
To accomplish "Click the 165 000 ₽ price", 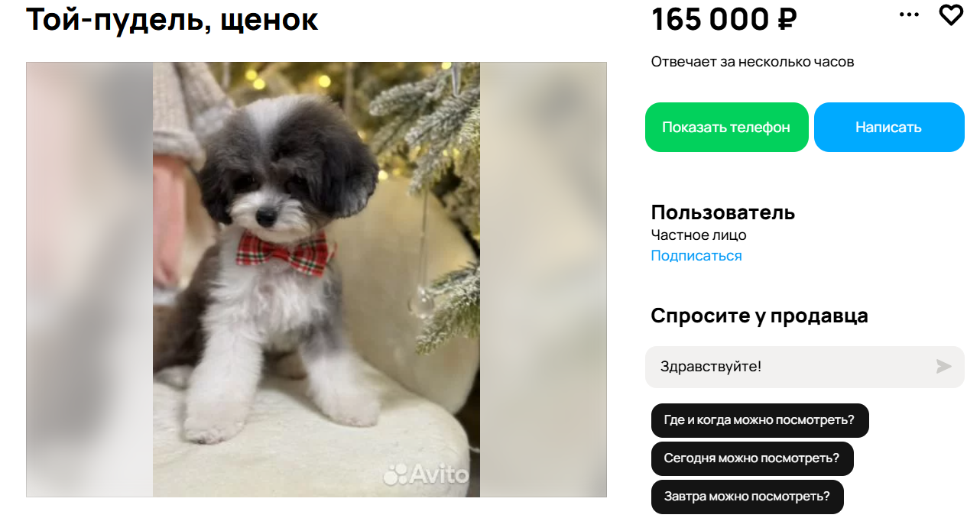I will pyautogui.click(x=724, y=19).
